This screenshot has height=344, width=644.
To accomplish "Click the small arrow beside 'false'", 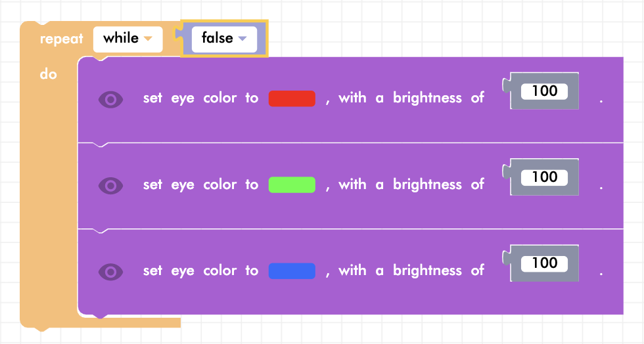I will pos(242,39).
